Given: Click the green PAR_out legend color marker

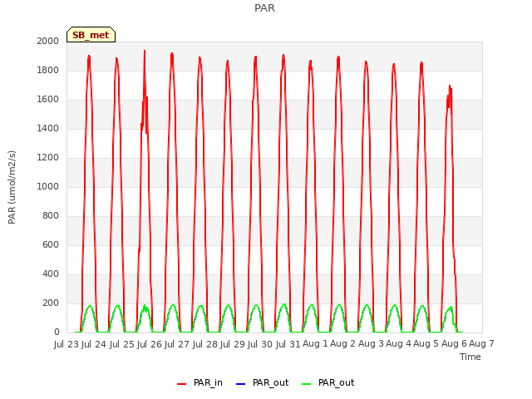Looking at the screenshot, I should (x=307, y=384).
